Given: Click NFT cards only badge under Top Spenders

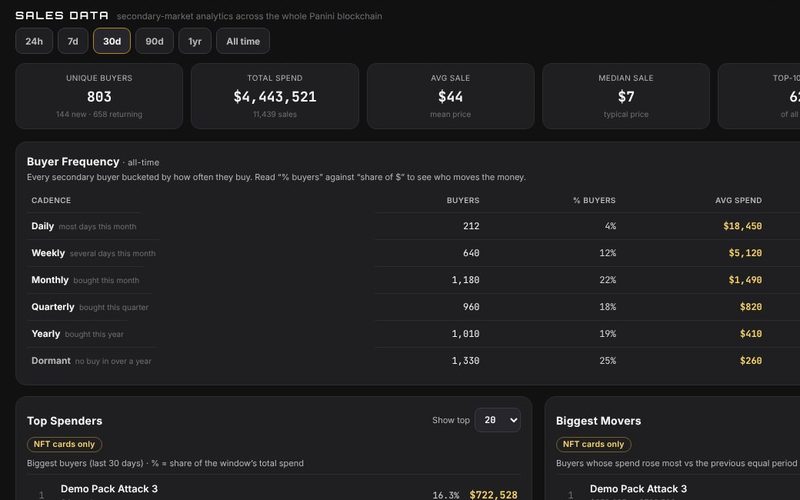Looking at the screenshot, I should click(64, 444).
